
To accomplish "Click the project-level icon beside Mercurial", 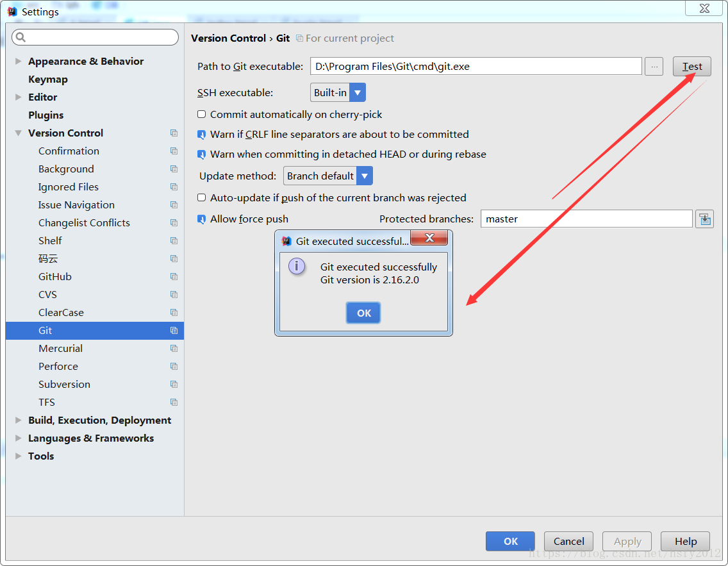I will pyautogui.click(x=174, y=348).
